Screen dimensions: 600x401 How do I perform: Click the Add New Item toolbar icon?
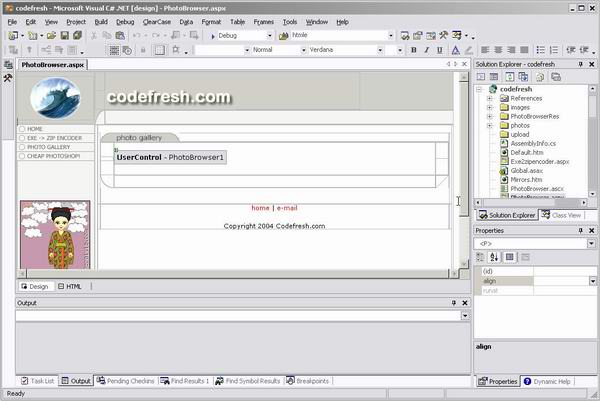coord(33,36)
